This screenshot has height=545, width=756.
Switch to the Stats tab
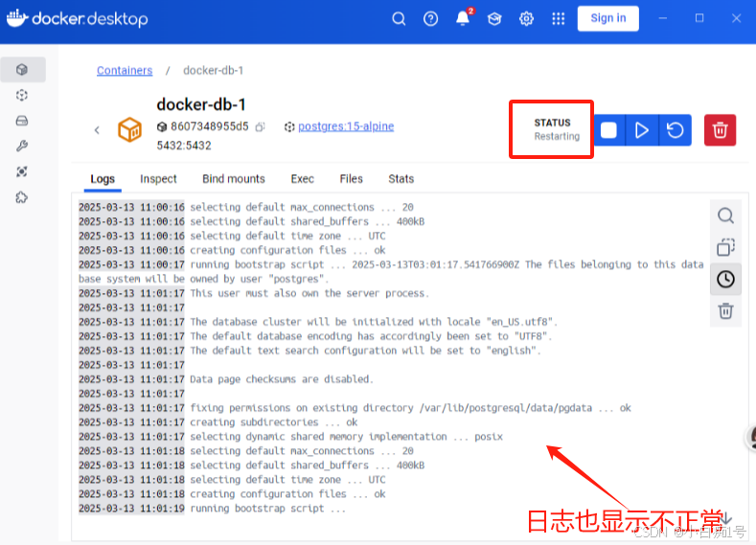[401, 179]
